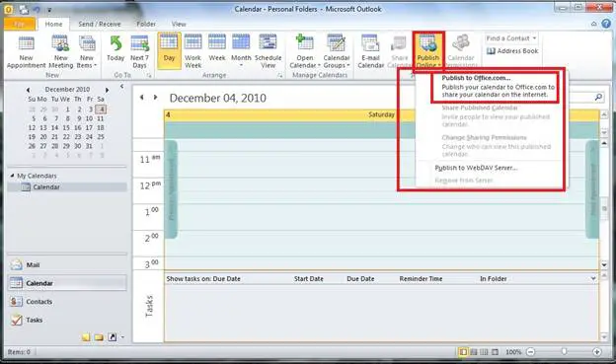
Task: Sort tasks by Reminder Time column
Action: pyautogui.click(x=421, y=279)
